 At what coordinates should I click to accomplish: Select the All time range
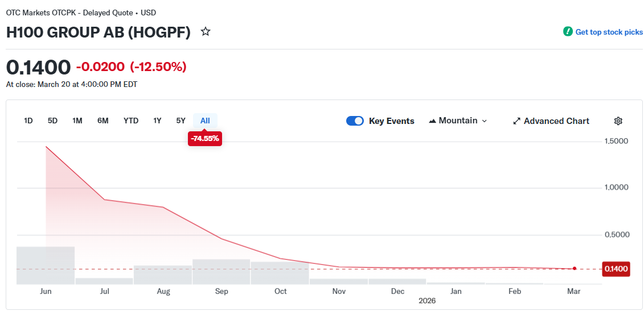coord(205,121)
